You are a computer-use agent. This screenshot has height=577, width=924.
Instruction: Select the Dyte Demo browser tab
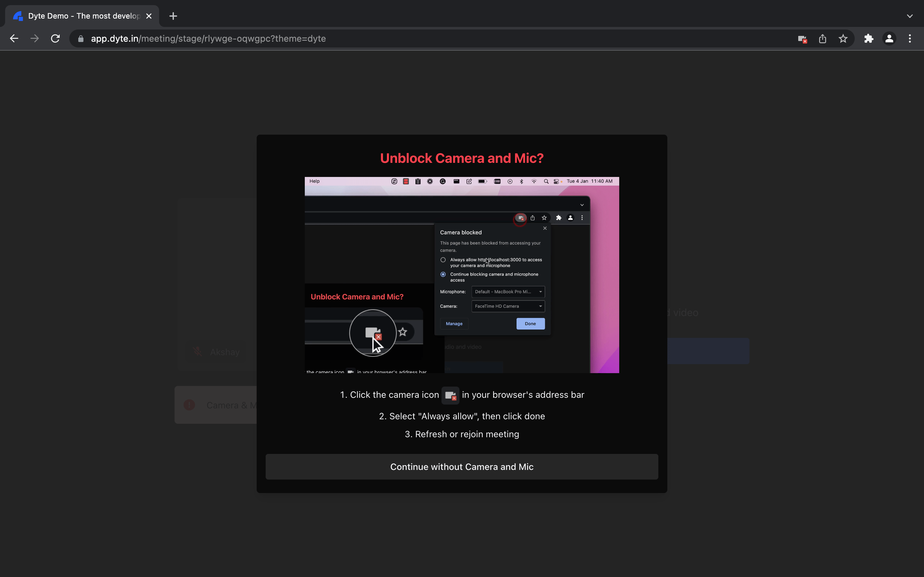pos(76,16)
